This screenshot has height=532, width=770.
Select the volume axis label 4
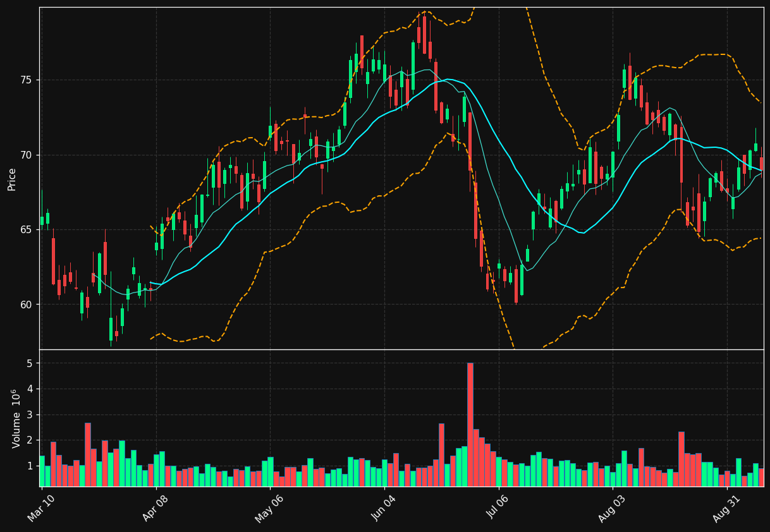click(x=30, y=389)
